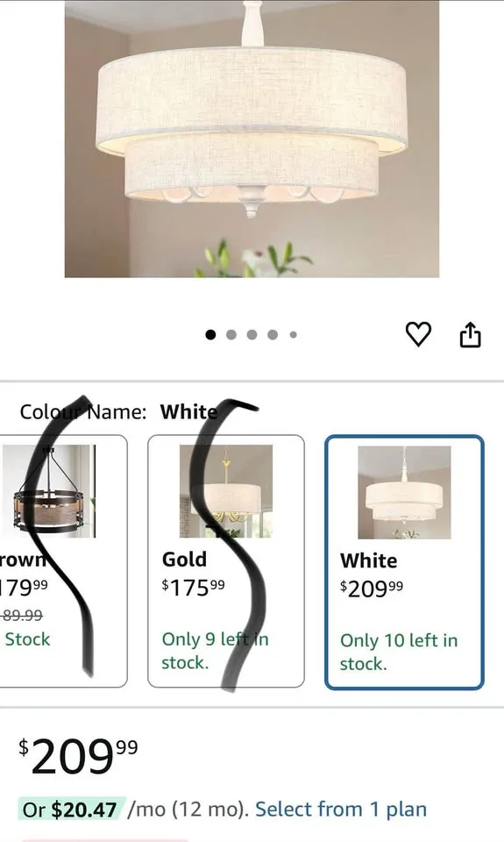Screen dimensions: 504x842
Task: Open the Select from 1 plan link
Action: 341,810
